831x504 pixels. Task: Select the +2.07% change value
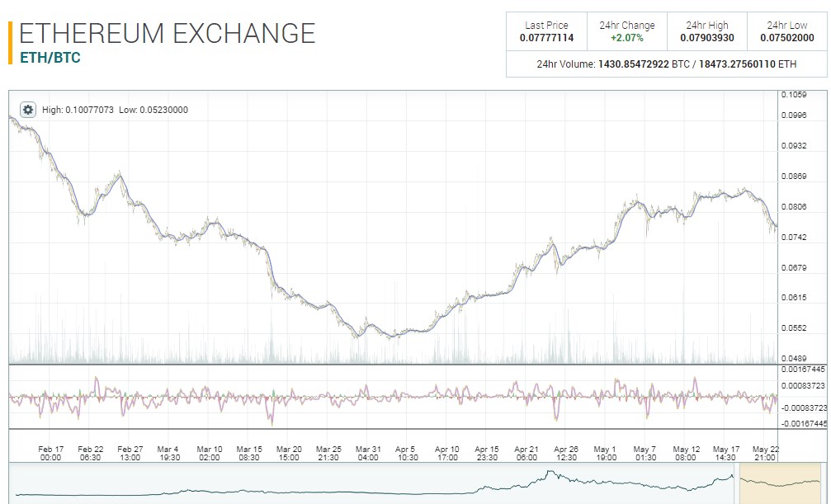coord(627,38)
